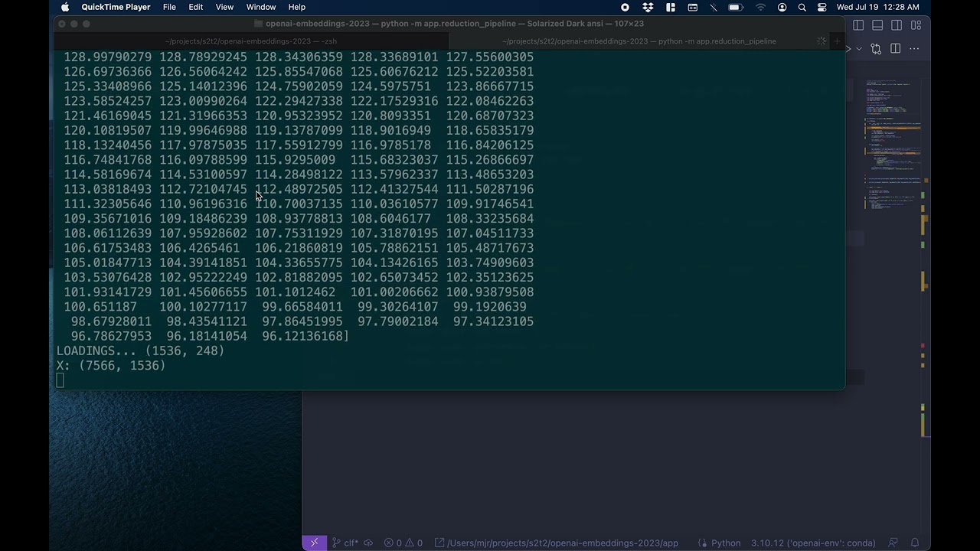The image size is (980, 551).
Task: Open the Edit menu
Action: pyautogui.click(x=196, y=7)
